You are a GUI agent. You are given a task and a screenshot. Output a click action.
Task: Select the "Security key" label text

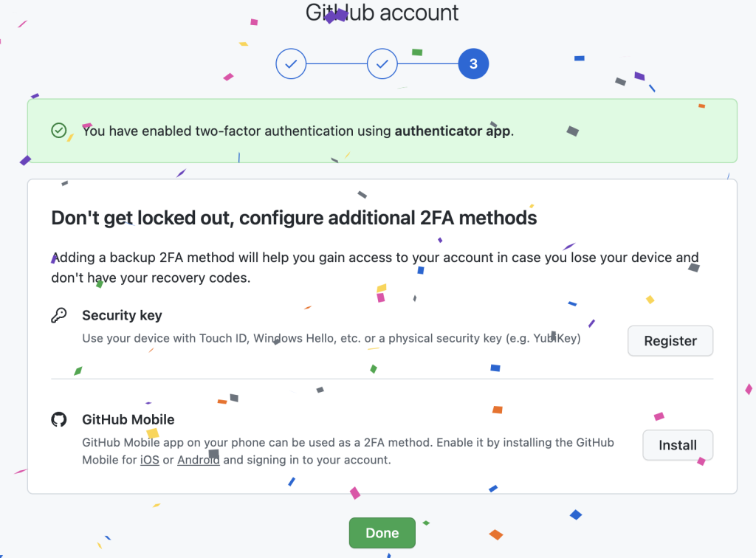tap(122, 315)
